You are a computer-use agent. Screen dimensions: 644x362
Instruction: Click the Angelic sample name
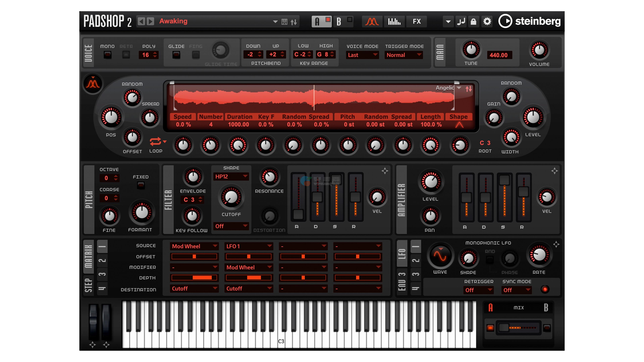(x=445, y=88)
